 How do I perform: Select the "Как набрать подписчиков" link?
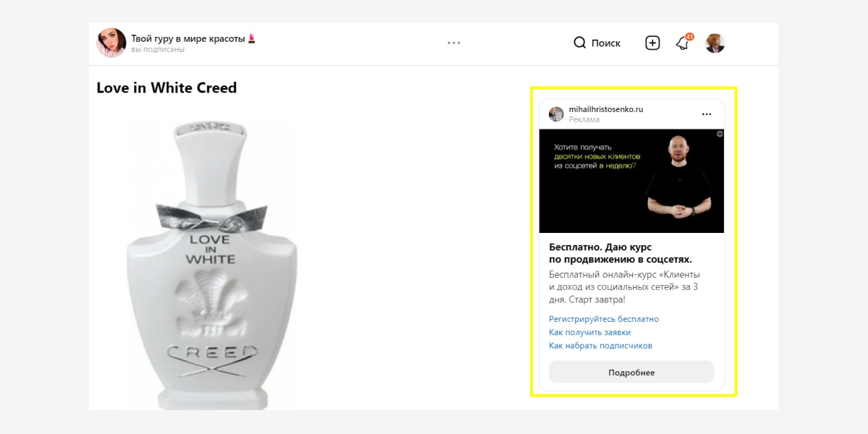tap(600, 346)
